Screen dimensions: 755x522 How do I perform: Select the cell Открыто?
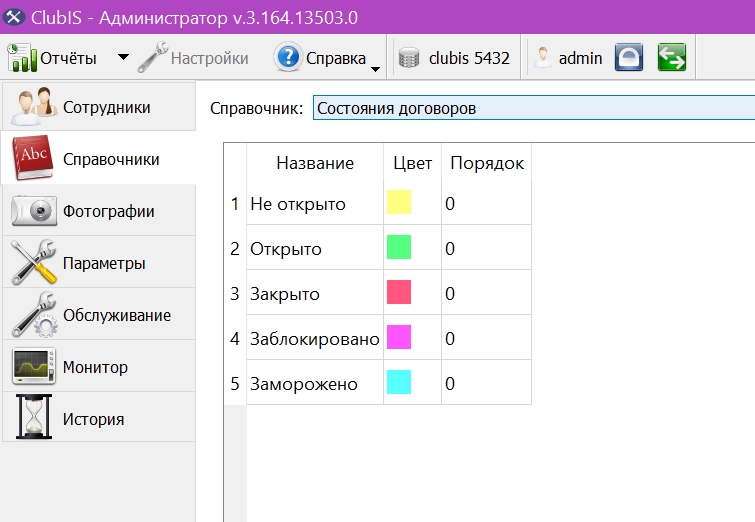pyautogui.click(x=315, y=248)
